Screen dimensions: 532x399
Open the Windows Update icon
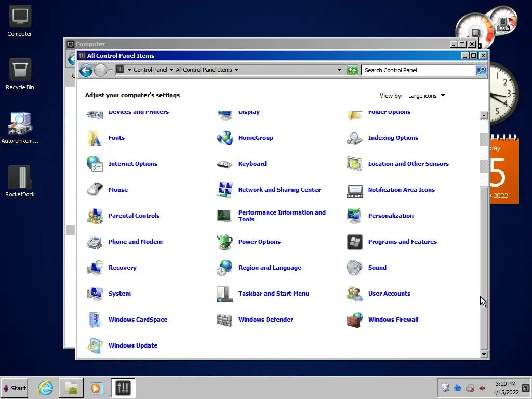95,345
